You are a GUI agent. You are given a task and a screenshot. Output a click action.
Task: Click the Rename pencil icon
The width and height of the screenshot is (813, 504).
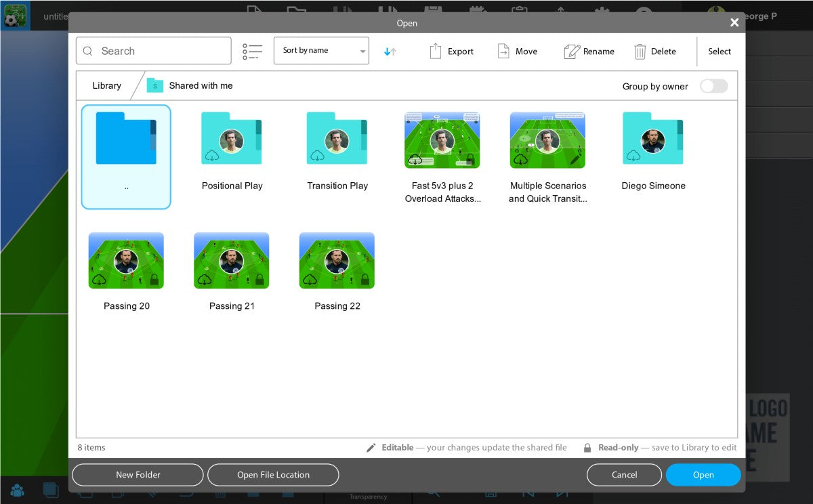pyautogui.click(x=572, y=51)
